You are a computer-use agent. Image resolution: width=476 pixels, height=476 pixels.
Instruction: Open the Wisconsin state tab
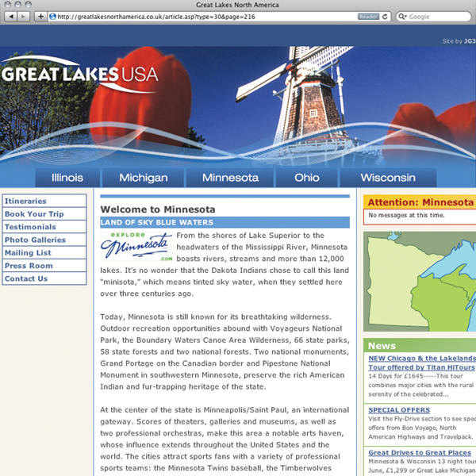coord(388,178)
